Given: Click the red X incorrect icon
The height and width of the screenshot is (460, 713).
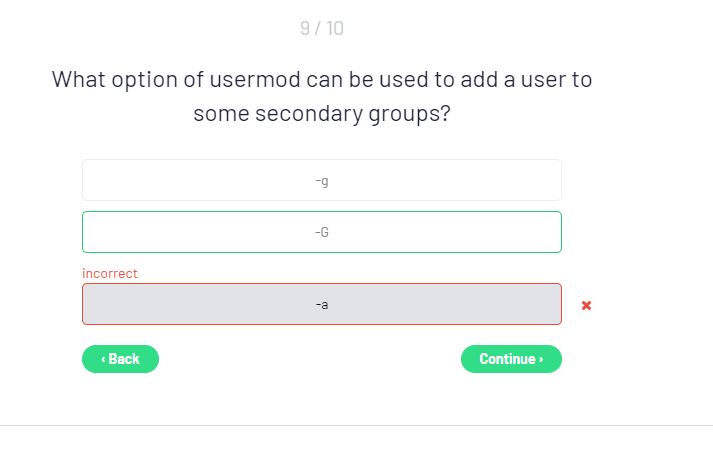Looking at the screenshot, I should click(x=586, y=305).
